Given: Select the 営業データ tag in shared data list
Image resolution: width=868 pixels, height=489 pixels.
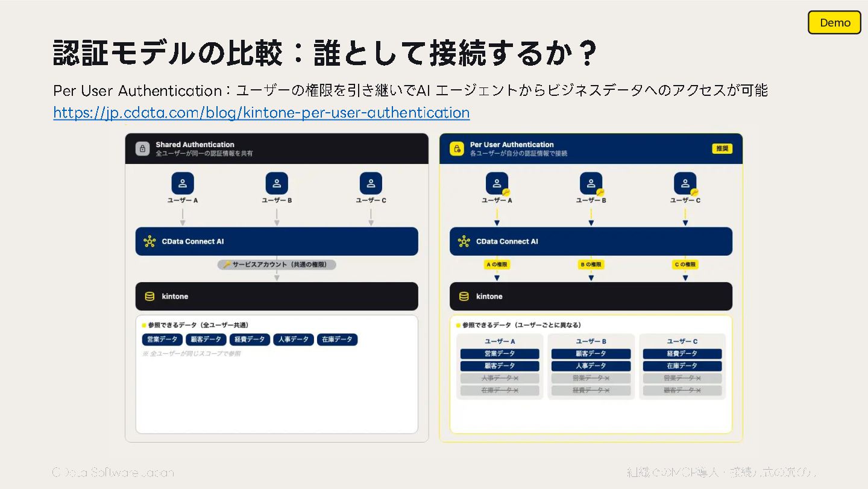Looking at the screenshot, I should [163, 339].
